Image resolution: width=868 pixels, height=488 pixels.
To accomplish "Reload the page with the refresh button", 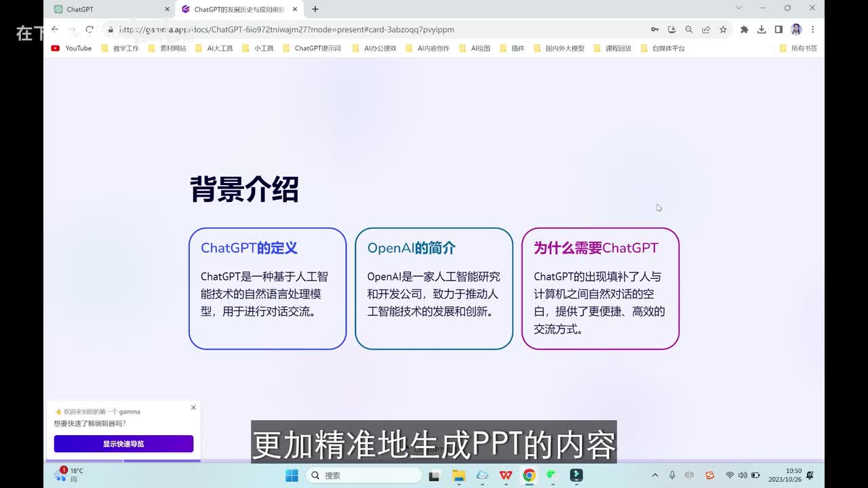I will [x=89, y=30].
